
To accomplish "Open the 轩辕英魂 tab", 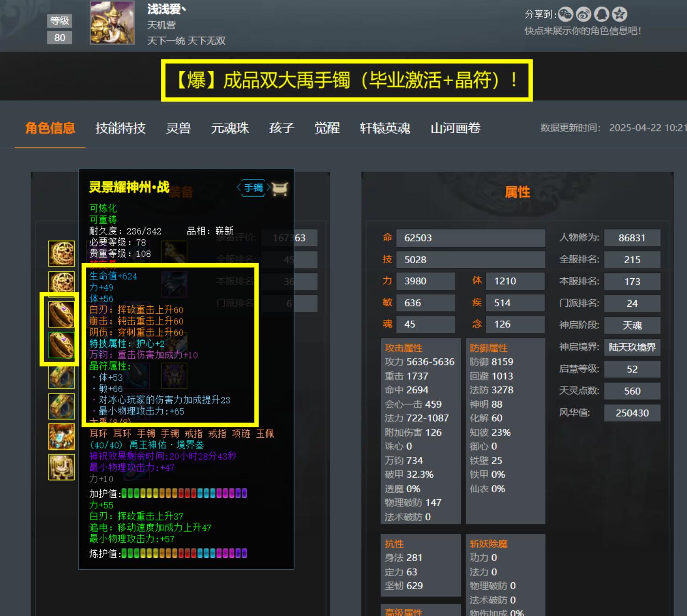I will (385, 128).
